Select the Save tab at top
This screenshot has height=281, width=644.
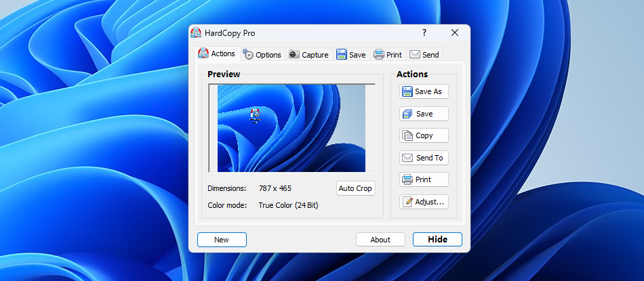pyautogui.click(x=350, y=55)
